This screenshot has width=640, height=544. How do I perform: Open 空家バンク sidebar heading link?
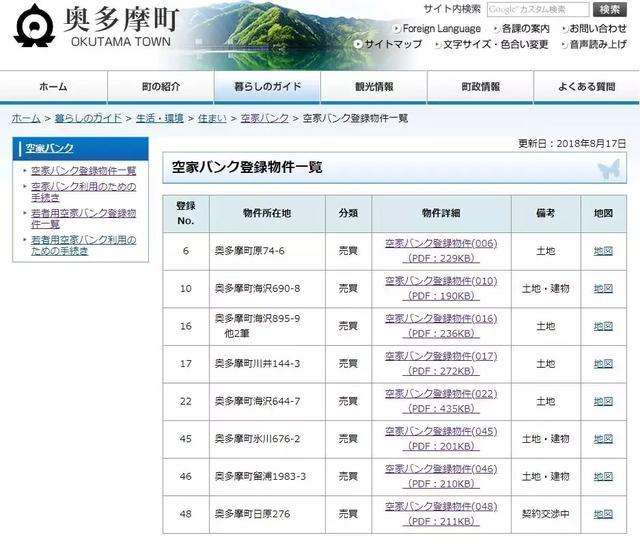tap(49, 148)
